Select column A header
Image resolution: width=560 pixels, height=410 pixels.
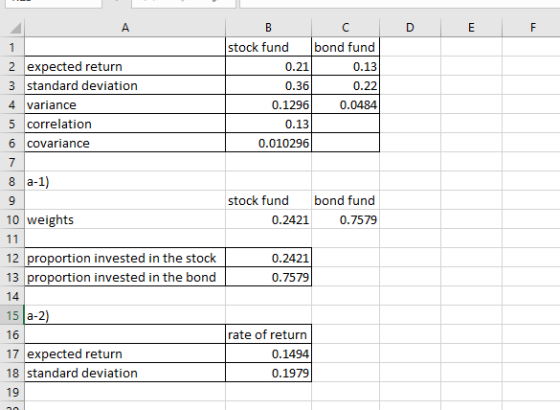pyautogui.click(x=125, y=28)
